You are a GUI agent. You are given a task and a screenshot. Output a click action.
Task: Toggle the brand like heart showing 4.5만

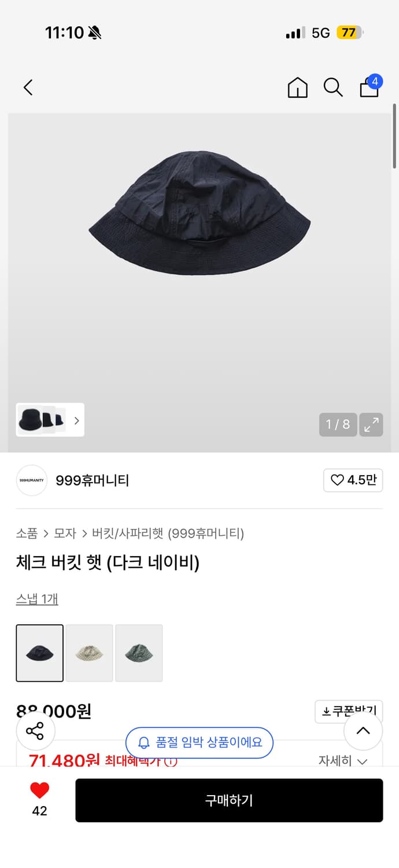click(353, 480)
